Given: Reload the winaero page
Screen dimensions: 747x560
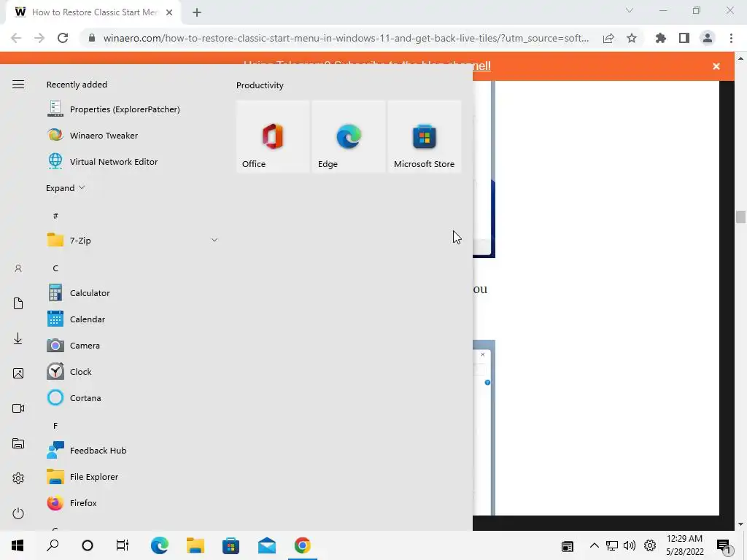Looking at the screenshot, I should pyautogui.click(x=63, y=38).
